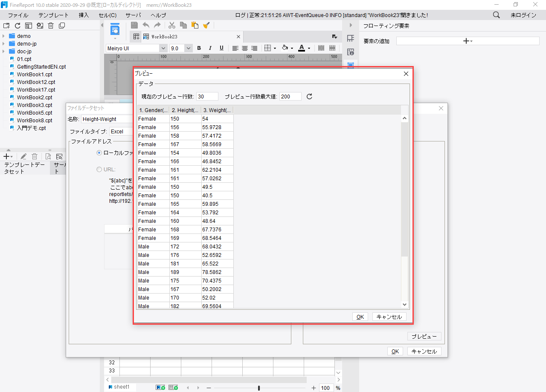
Task: Click the paste clipboard icon
Action: [195, 25]
